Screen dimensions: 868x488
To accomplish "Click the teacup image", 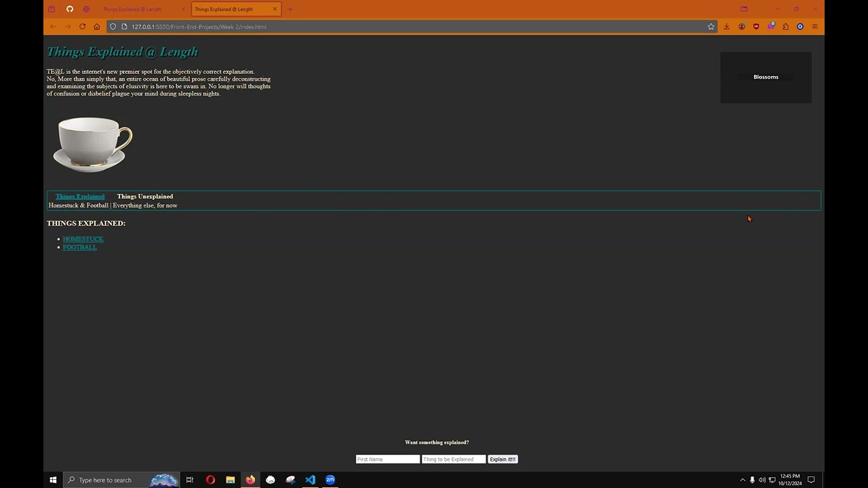I will [x=93, y=144].
